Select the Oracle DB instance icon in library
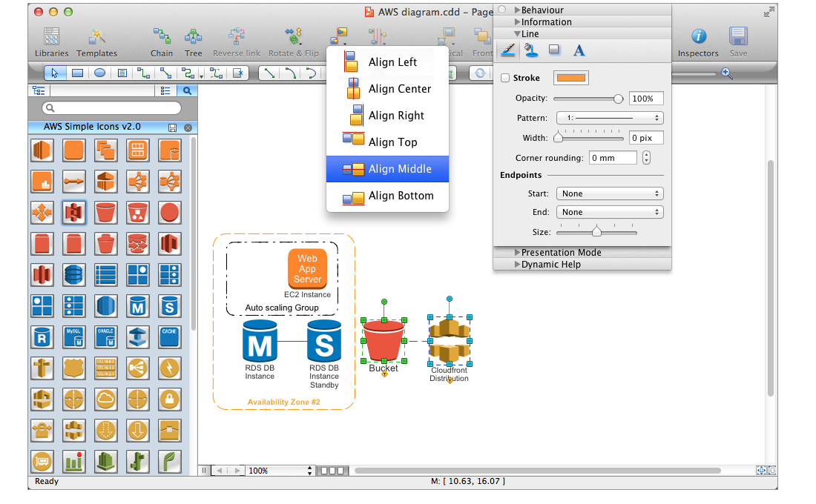Image resolution: width=816 pixels, height=504 pixels. click(x=105, y=337)
